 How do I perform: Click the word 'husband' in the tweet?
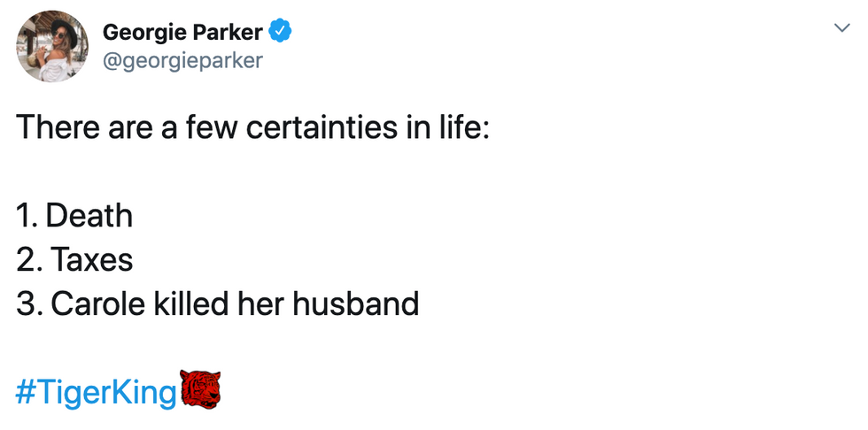[355, 303]
